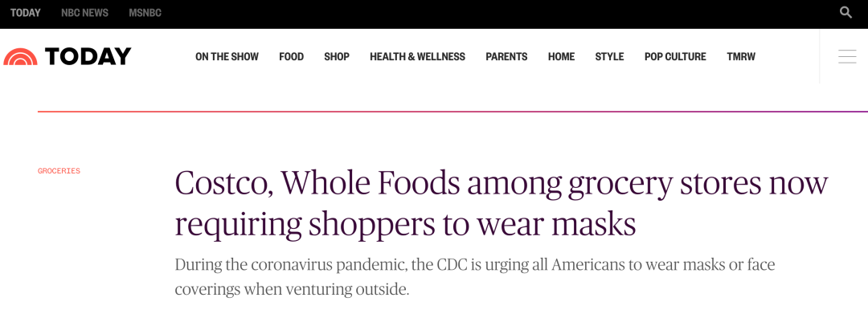868x318 pixels.
Task: Open the SHOP section
Action: click(337, 56)
